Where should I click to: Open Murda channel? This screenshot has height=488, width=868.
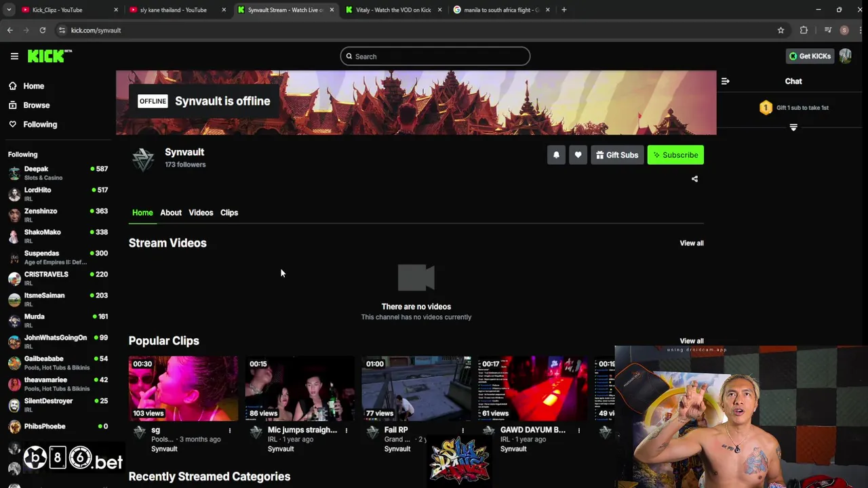[x=58, y=320]
